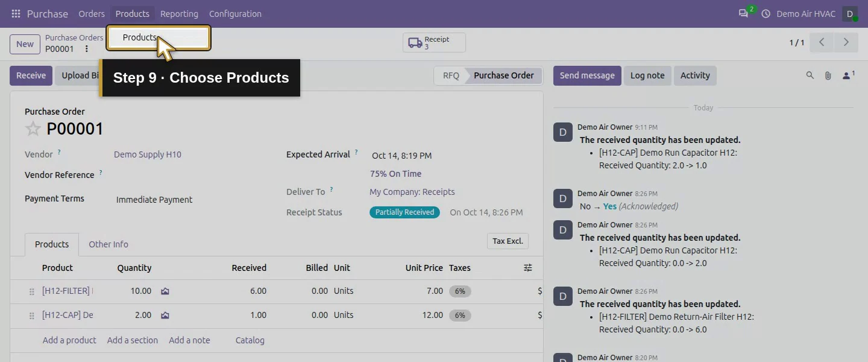Image resolution: width=868 pixels, height=362 pixels.
Task: Open the Orders menu
Action: tap(92, 13)
